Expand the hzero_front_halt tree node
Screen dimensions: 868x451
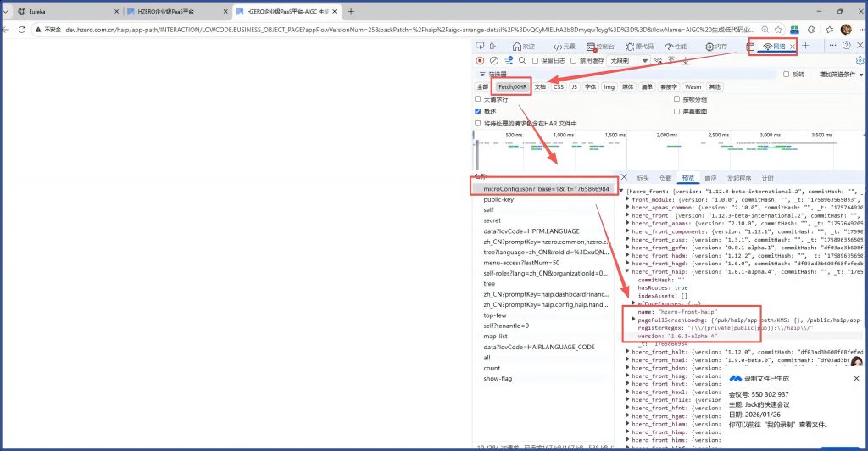(x=627, y=352)
